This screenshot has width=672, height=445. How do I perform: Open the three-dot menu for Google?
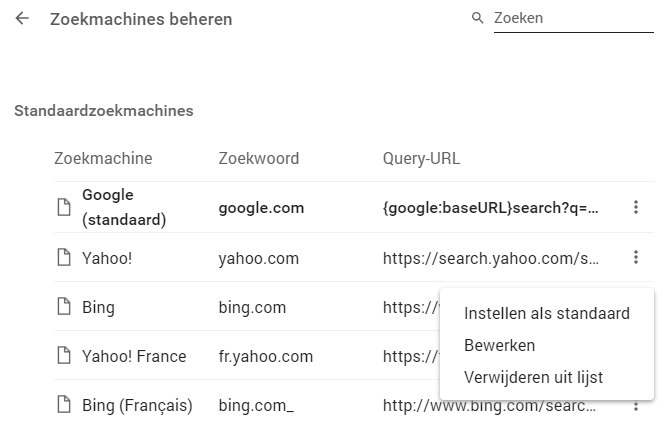click(635, 208)
